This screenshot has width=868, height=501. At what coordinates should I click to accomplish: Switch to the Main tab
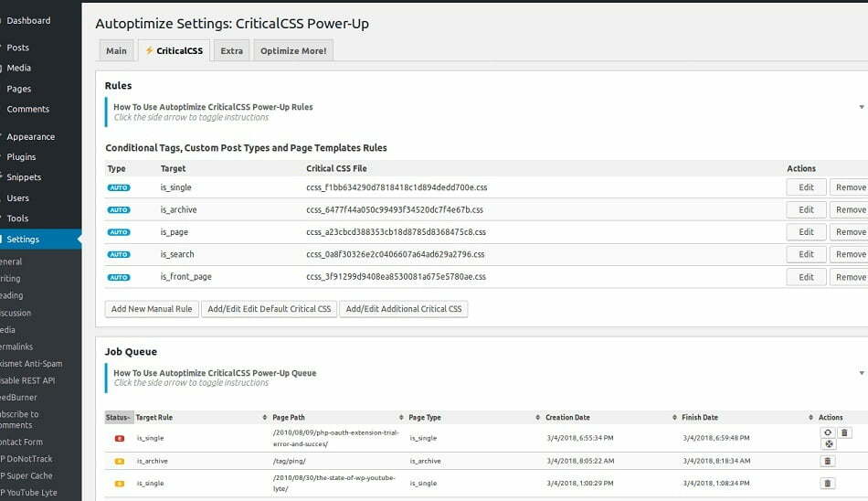click(x=116, y=50)
